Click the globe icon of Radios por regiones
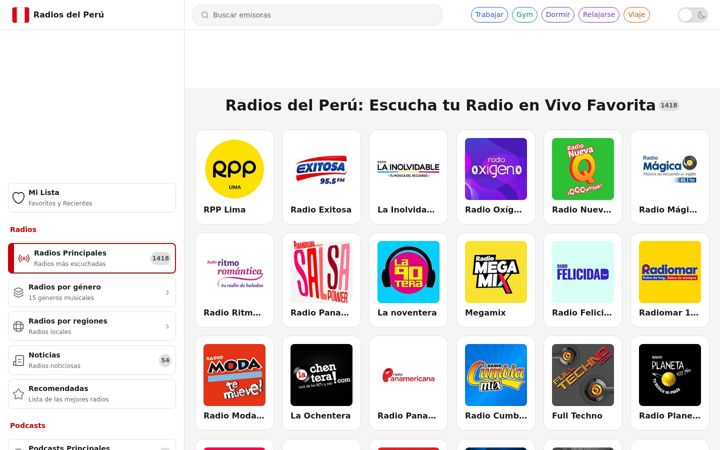This screenshot has height=450, width=720. [18, 326]
